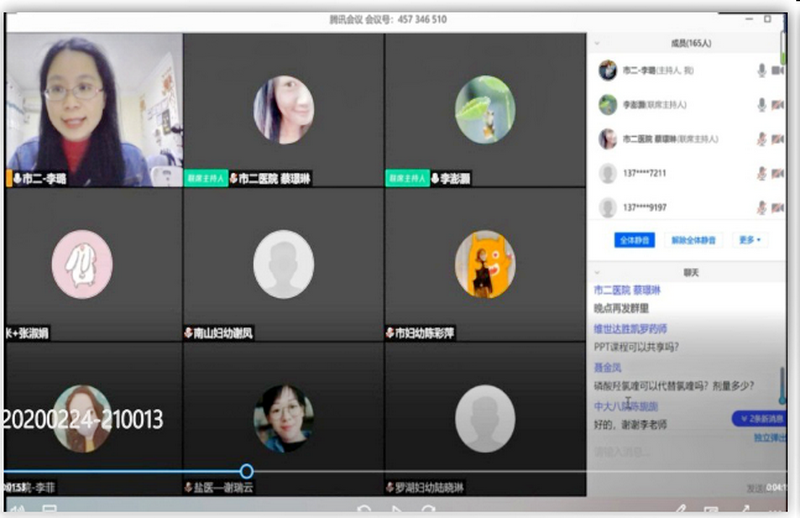The image size is (800, 518).
Task: Collapse the 聊天 chat panel
Action: [597, 271]
